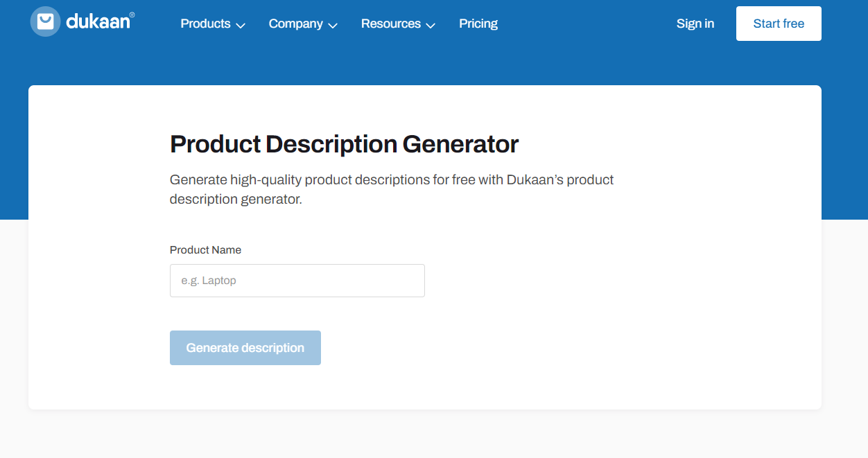This screenshot has height=458, width=868.
Task: Click the Dukaan shopping bag logo icon
Action: (46, 21)
